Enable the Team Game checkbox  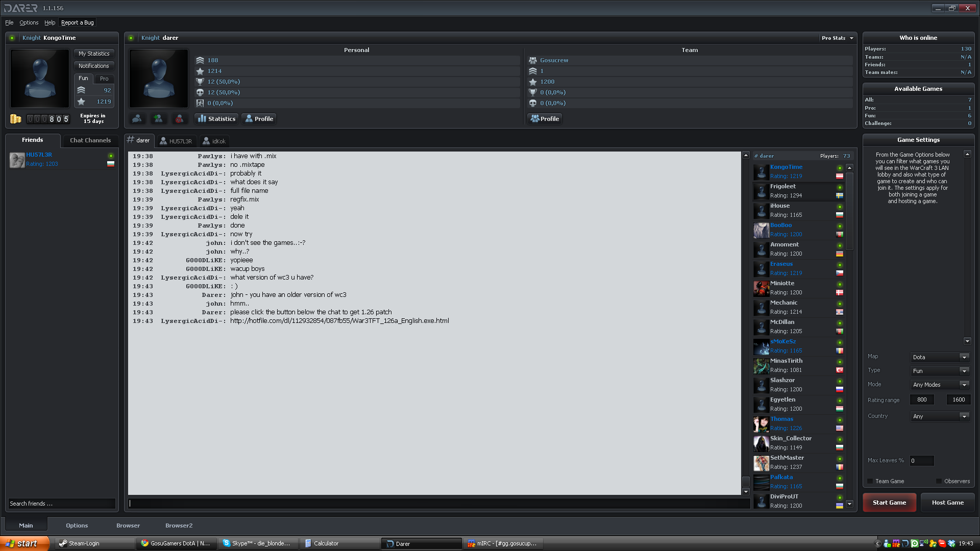coord(870,481)
